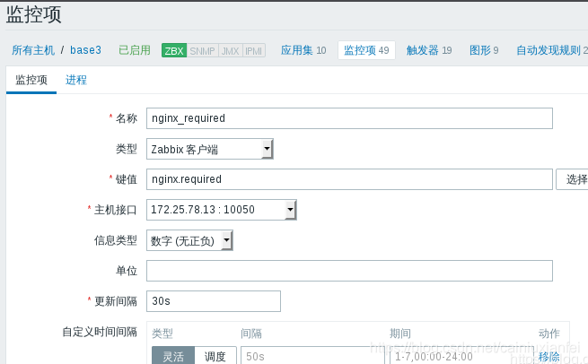Select the 灵活 interval type toggle
588x364 pixels.
pyautogui.click(x=173, y=356)
